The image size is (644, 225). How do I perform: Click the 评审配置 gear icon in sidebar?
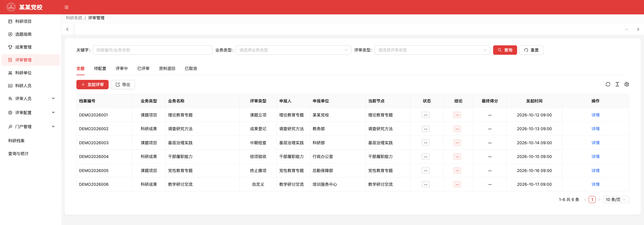click(x=10, y=113)
